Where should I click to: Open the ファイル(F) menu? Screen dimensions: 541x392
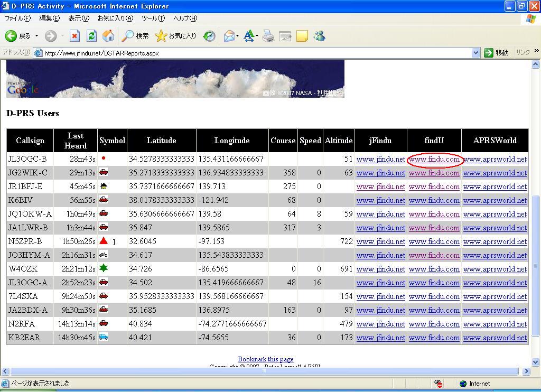pos(17,18)
